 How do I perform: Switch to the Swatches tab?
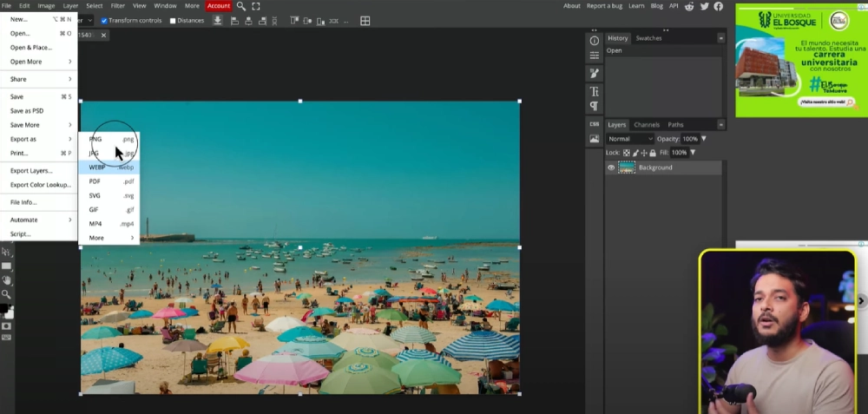(648, 38)
